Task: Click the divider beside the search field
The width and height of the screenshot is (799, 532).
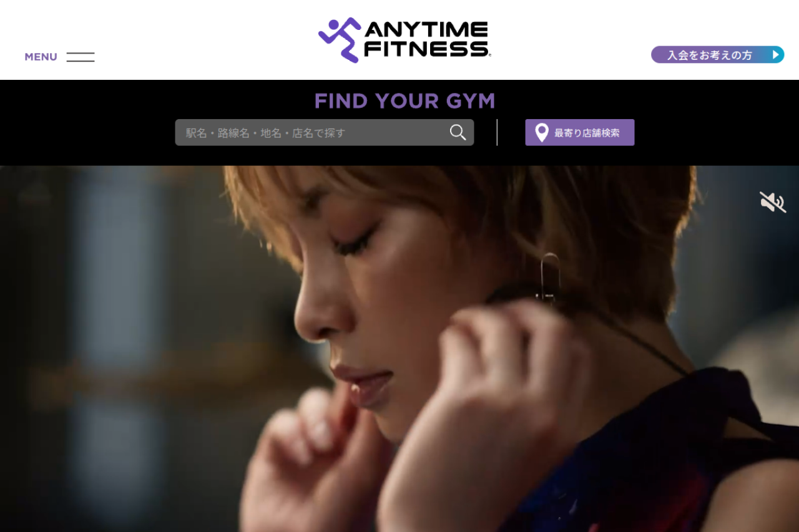Action: pos(497,132)
